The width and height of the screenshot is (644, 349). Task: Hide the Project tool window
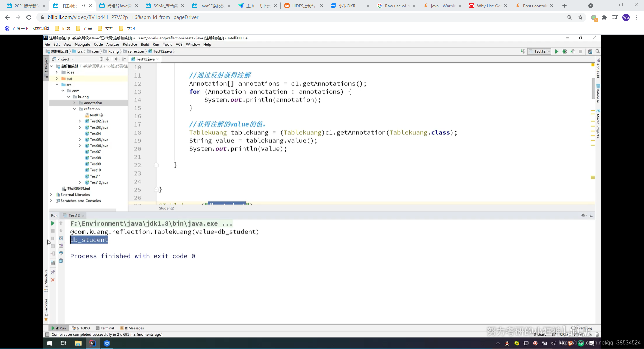pyautogui.click(x=124, y=59)
